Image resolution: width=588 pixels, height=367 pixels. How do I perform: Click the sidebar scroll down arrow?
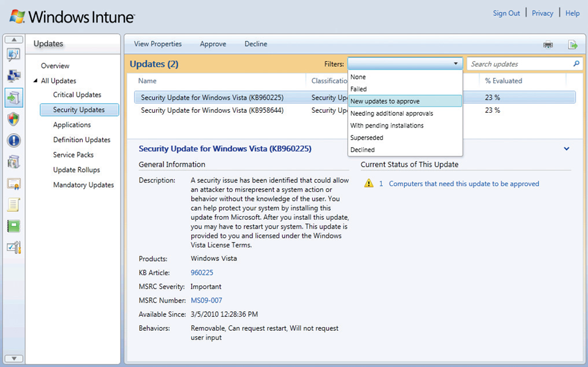[14, 358]
